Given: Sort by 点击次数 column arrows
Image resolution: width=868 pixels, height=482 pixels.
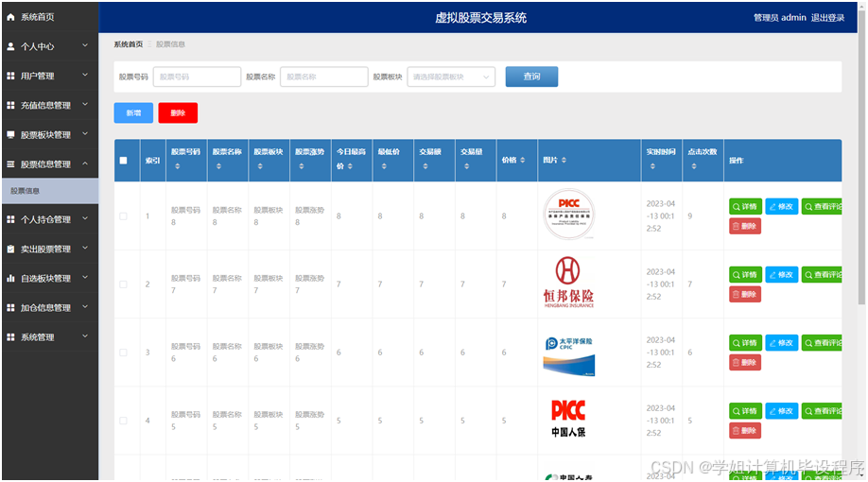Looking at the screenshot, I should [694, 166].
